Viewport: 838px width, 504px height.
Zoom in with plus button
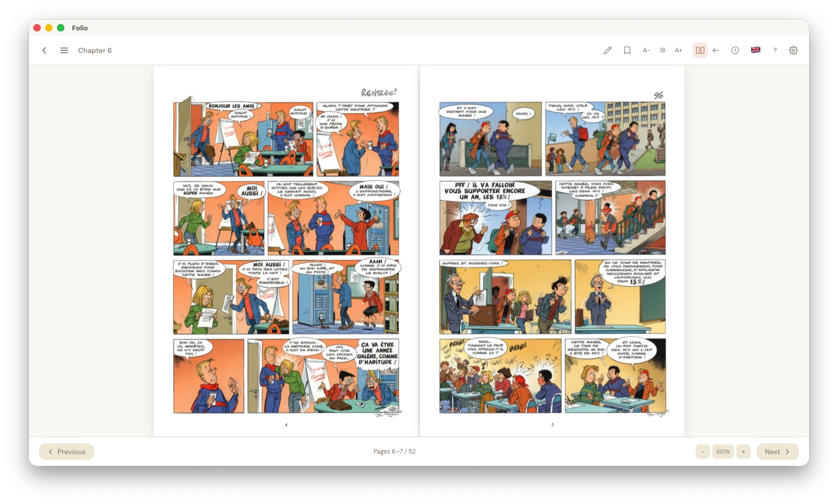743,452
